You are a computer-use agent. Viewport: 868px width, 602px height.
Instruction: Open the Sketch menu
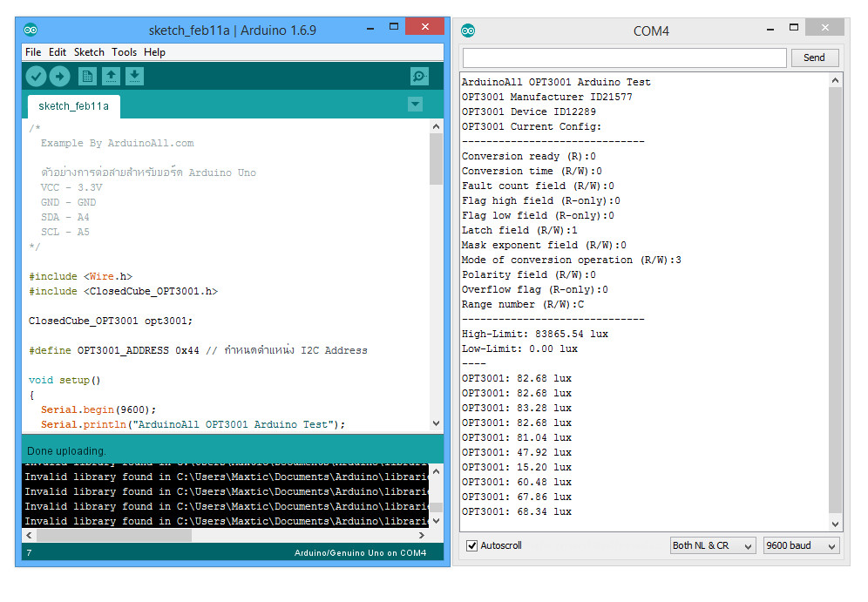[89, 52]
